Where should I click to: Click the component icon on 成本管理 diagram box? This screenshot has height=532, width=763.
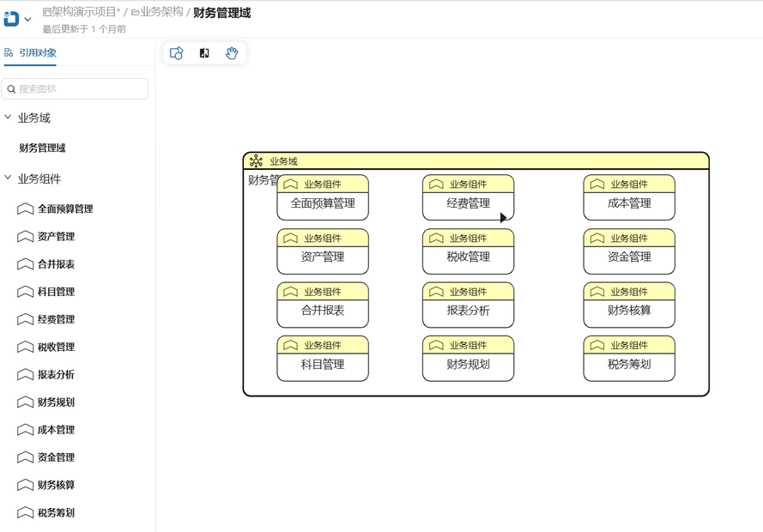(597, 184)
